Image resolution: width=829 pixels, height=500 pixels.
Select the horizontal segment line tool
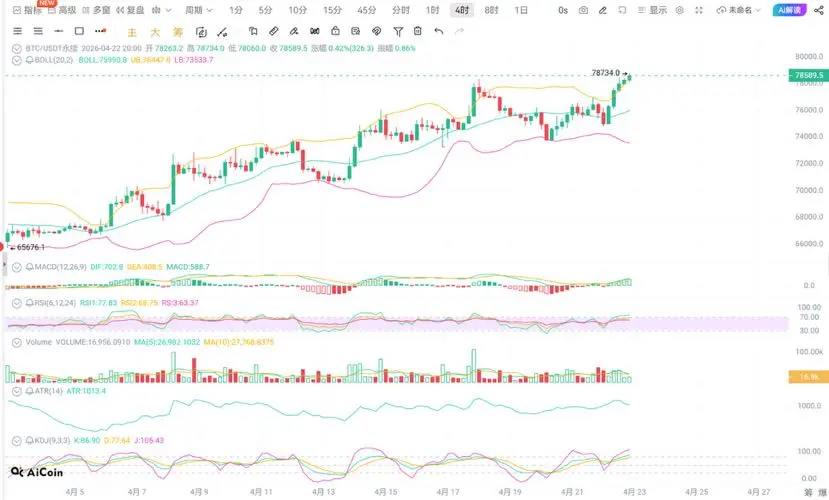click(x=59, y=31)
